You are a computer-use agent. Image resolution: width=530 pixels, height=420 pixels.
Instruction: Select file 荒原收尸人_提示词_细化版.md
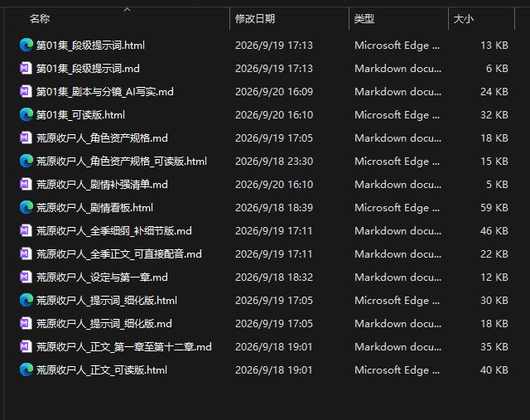104,323
